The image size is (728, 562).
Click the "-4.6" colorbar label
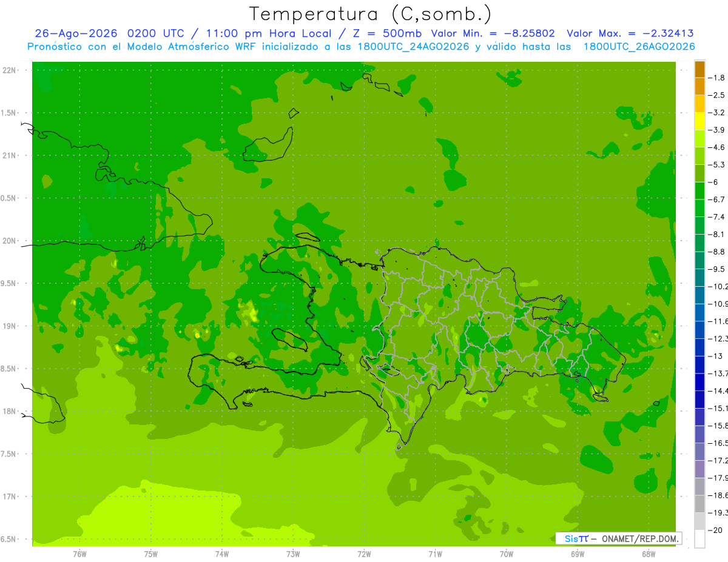coord(717,147)
